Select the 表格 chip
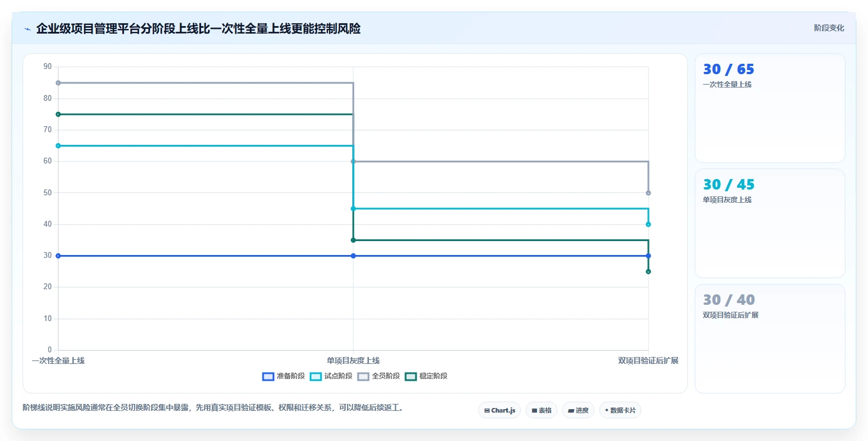 541,410
